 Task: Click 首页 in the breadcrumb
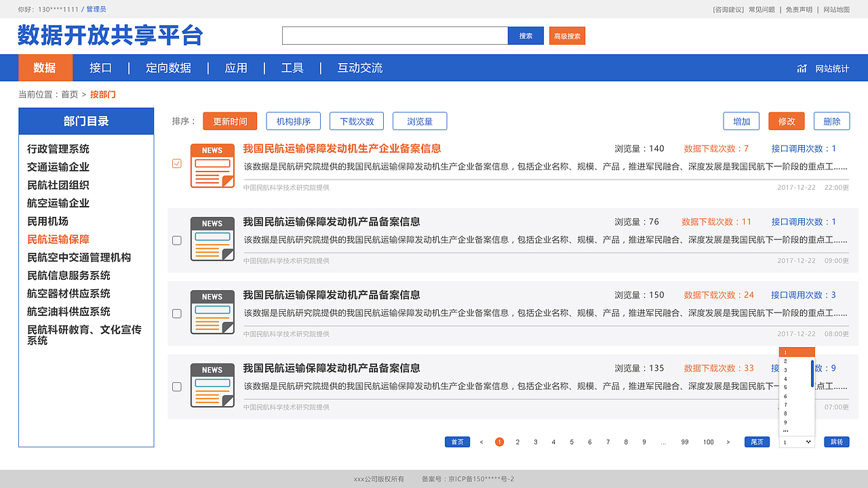(70, 95)
